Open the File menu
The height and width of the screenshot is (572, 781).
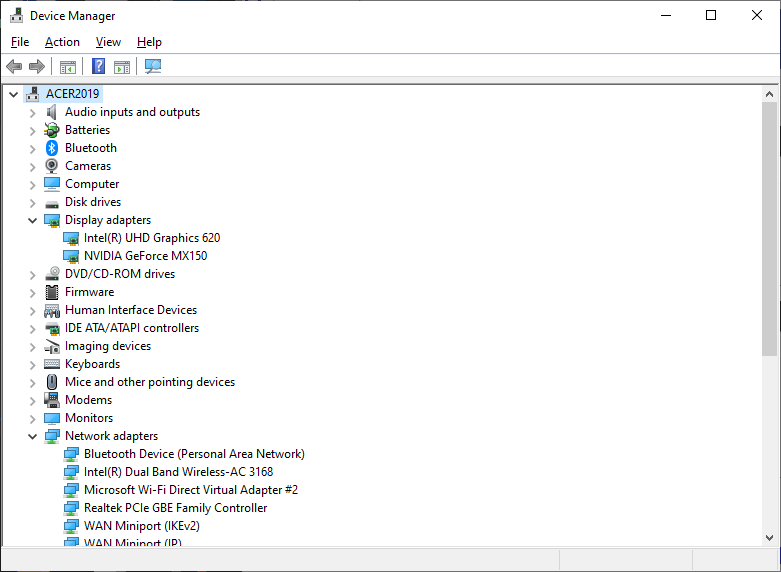coord(20,42)
